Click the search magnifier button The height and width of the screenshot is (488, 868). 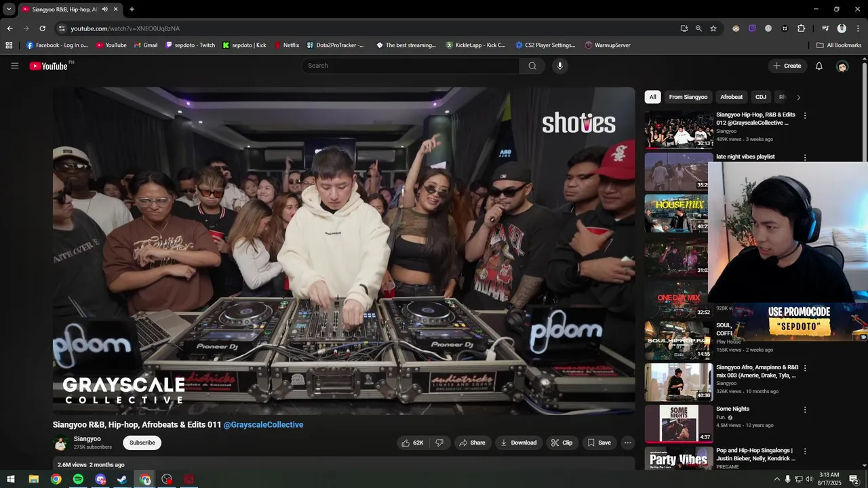tap(532, 66)
